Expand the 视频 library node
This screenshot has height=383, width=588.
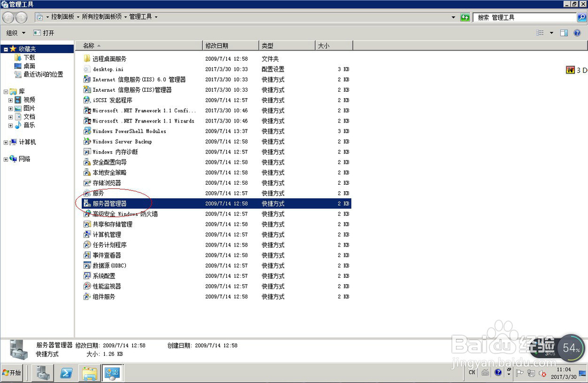(11, 100)
